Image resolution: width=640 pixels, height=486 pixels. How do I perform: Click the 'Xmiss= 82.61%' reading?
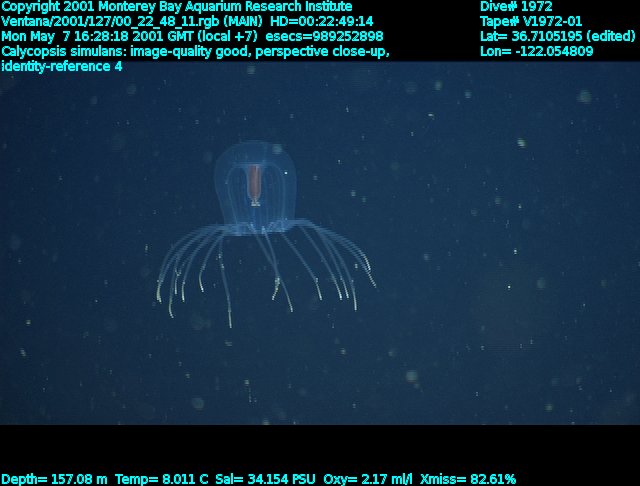tap(468, 479)
